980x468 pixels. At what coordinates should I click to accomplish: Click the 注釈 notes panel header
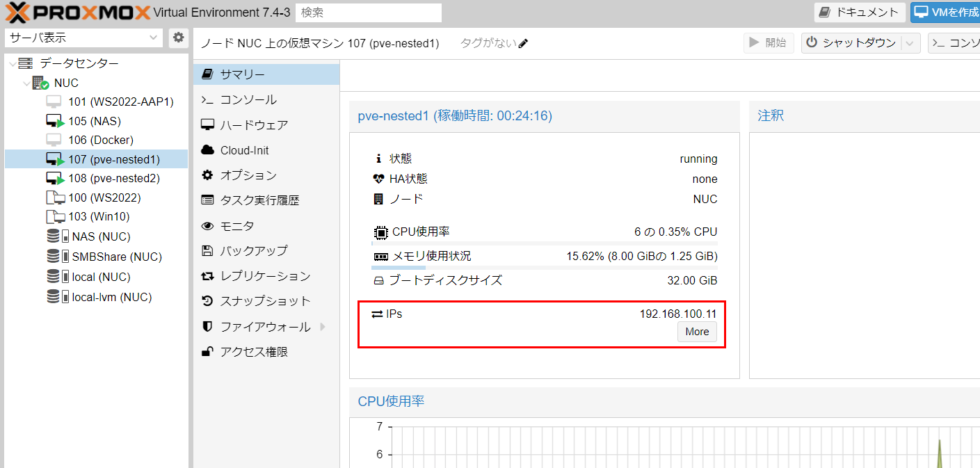pos(865,115)
